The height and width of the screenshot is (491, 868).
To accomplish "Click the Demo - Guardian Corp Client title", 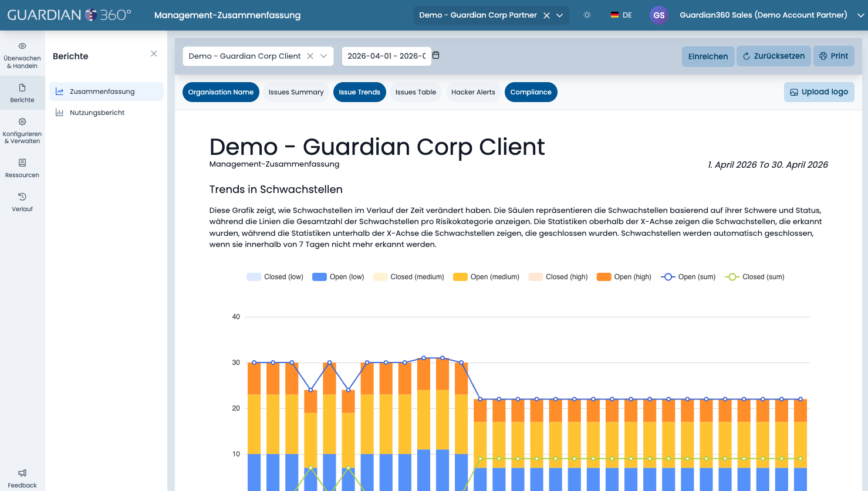I will click(377, 147).
